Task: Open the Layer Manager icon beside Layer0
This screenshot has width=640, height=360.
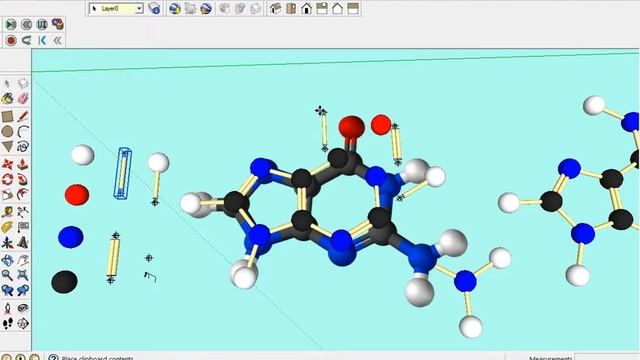Action: [x=154, y=9]
